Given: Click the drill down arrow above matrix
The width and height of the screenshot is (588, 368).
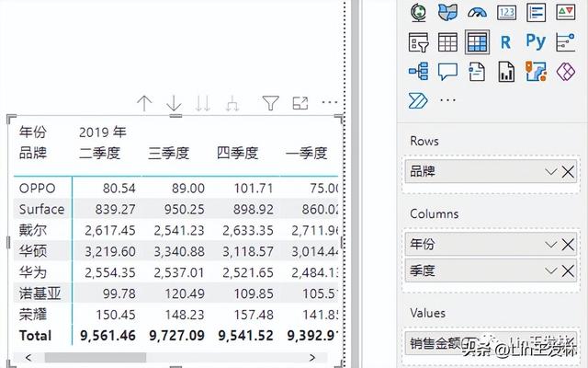Looking at the screenshot, I should tap(174, 103).
